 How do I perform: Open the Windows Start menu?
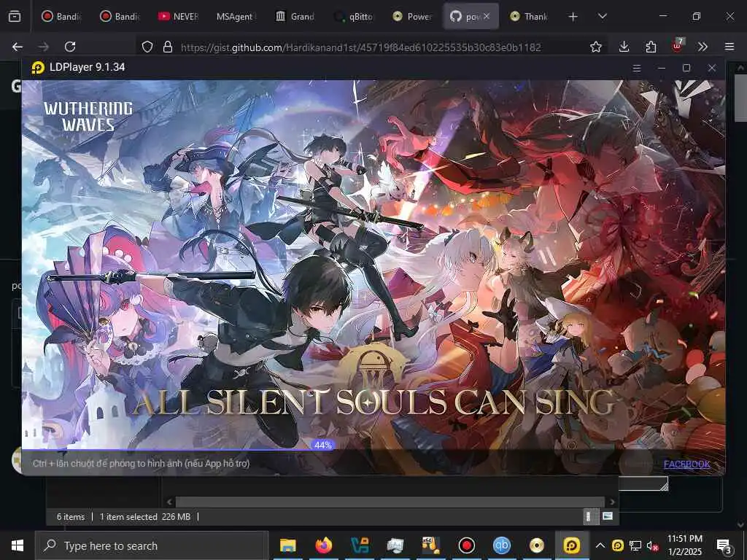(x=18, y=545)
